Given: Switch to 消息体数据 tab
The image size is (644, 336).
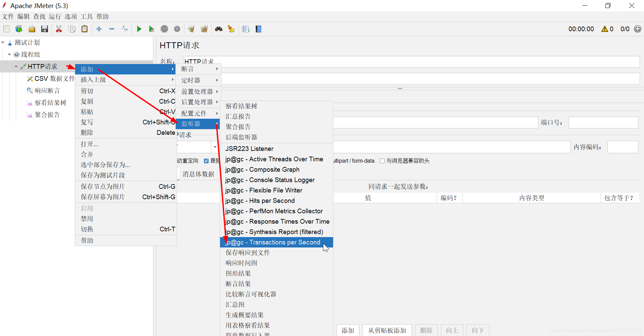Looking at the screenshot, I should (198, 174).
